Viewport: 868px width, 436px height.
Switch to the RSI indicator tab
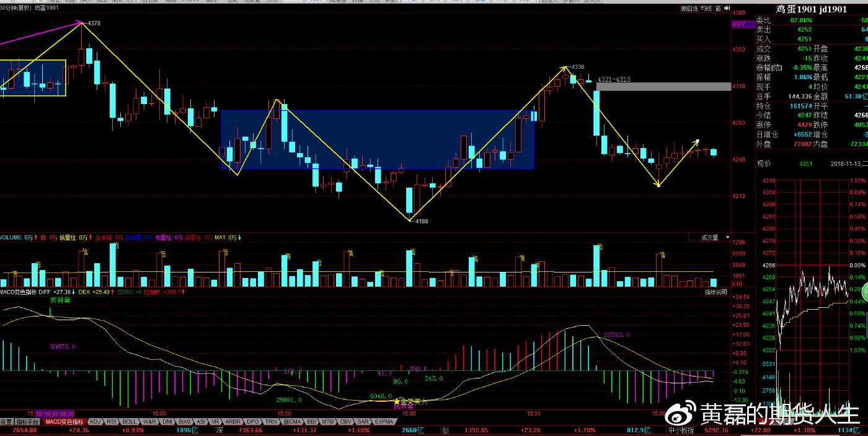[112, 422]
